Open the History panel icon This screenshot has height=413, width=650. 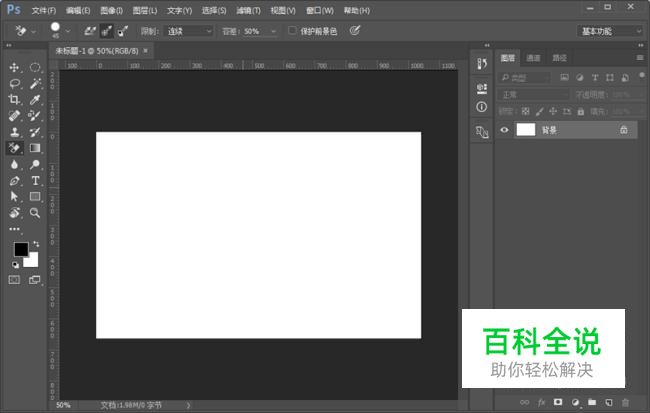tap(481, 64)
